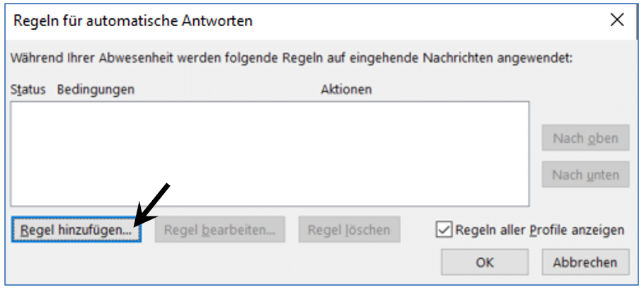Move rule up with Nach oben
The image size is (644, 290).
[586, 138]
